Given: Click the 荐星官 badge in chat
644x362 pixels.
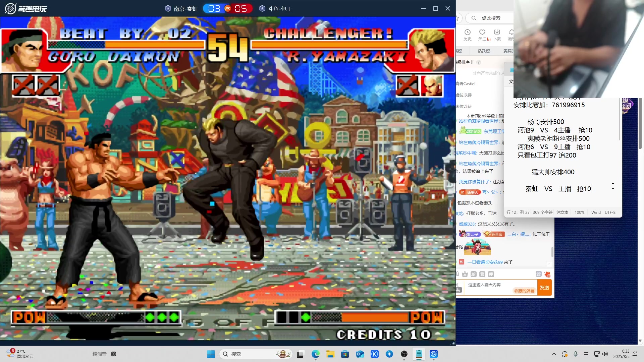Looking at the screenshot, I should tap(494, 234).
